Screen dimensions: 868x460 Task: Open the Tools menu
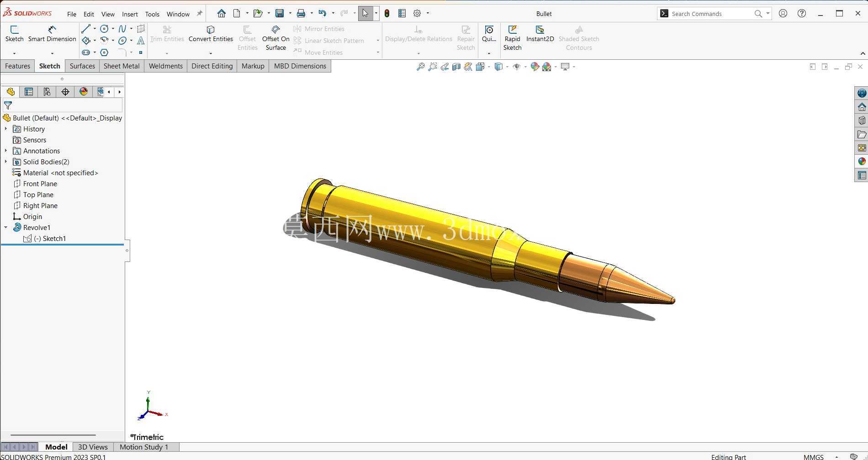click(152, 14)
